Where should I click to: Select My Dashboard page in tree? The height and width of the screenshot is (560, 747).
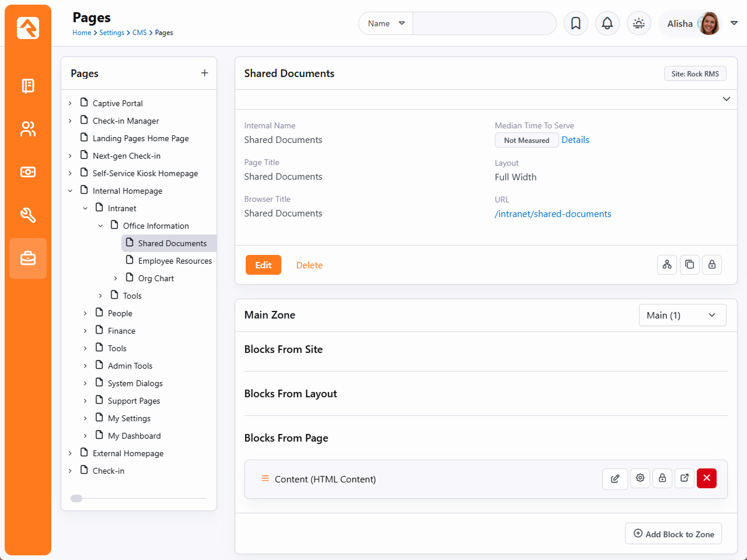pyautogui.click(x=134, y=436)
